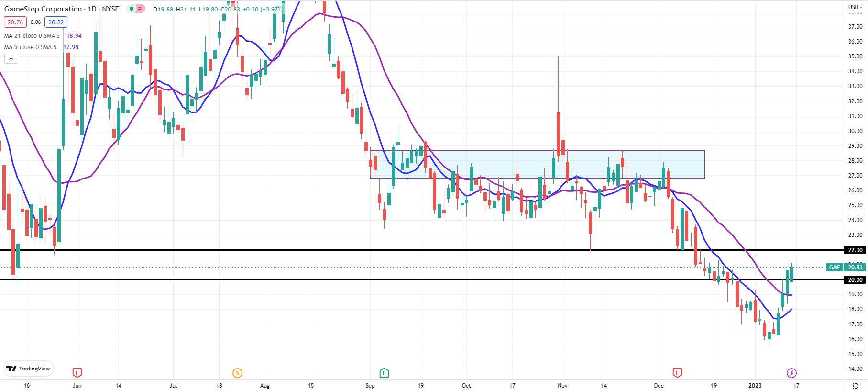Click the blue buy price 20.82 button

pyautogui.click(x=56, y=22)
